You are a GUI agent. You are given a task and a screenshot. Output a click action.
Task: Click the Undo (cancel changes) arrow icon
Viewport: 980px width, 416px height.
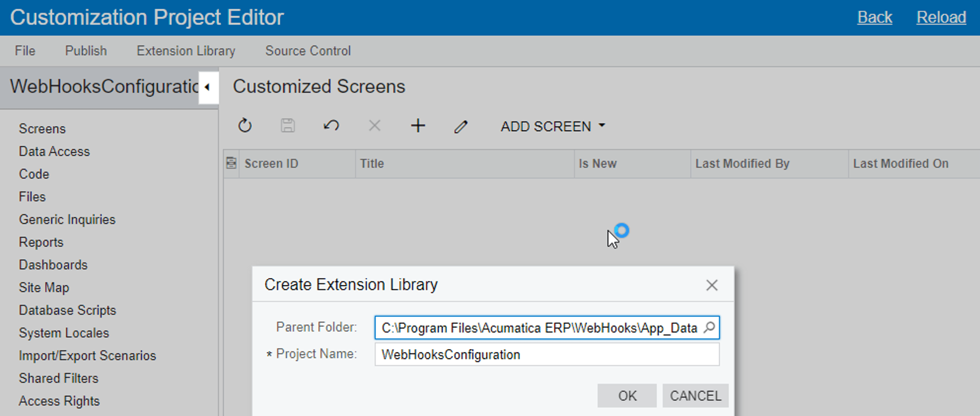coord(331,126)
